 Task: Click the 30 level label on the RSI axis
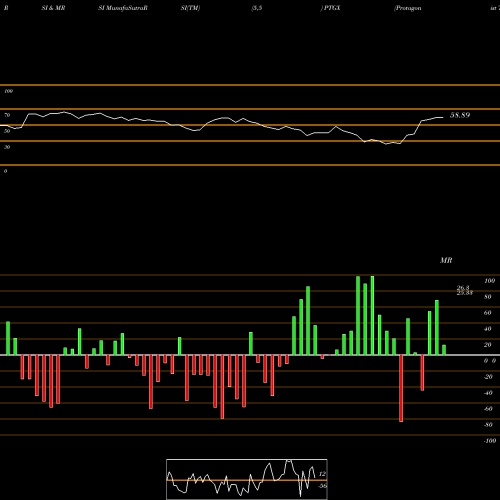[x=7, y=147]
